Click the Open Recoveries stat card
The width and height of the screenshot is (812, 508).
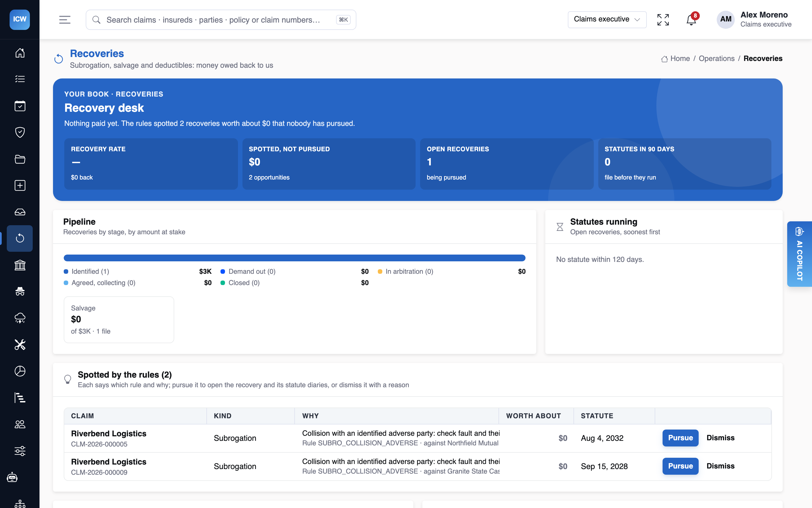[x=507, y=164]
